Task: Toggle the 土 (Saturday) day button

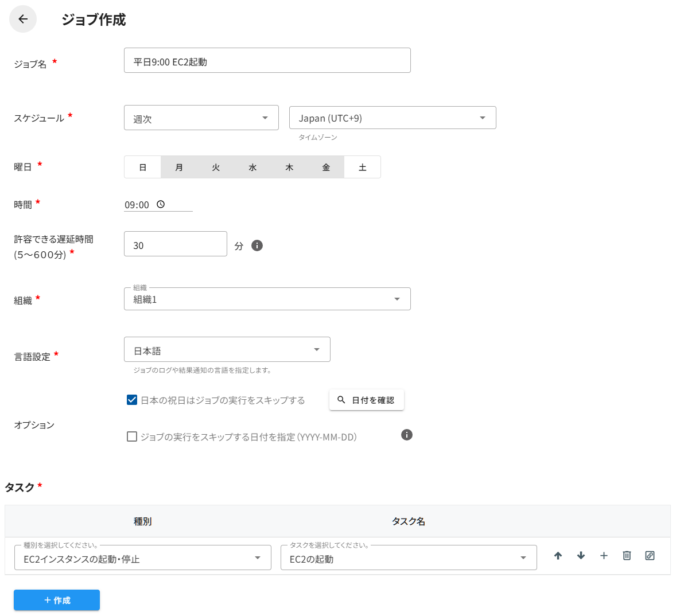Action: coord(362,167)
